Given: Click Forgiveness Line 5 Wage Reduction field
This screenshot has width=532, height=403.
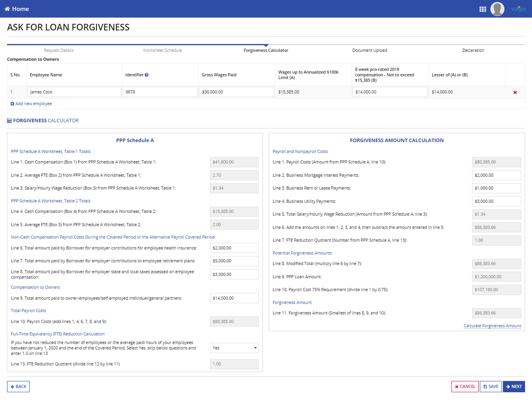Looking at the screenshot, I should point(496,214).
